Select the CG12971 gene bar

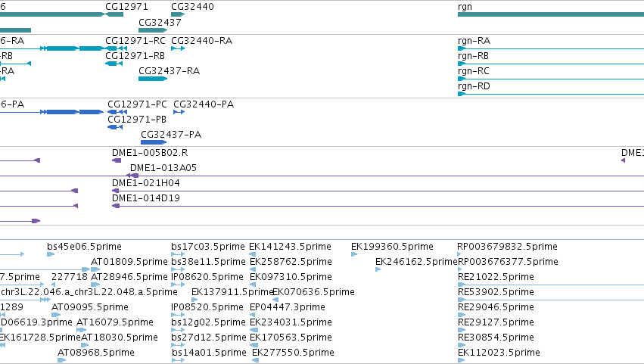(114, 14)
